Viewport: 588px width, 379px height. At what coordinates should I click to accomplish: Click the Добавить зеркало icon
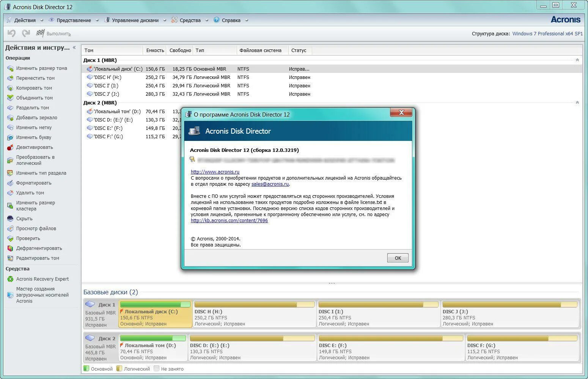(x=10, y=118)
